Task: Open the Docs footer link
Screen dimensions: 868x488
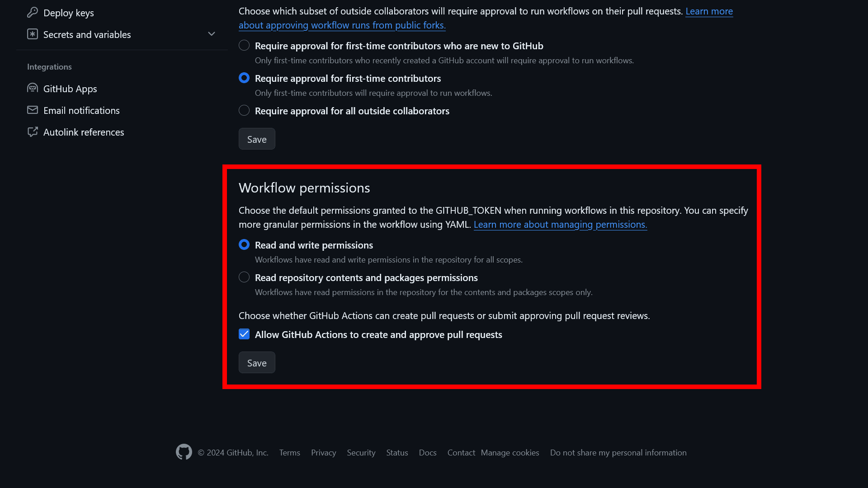Action: (x=428, y=452)
